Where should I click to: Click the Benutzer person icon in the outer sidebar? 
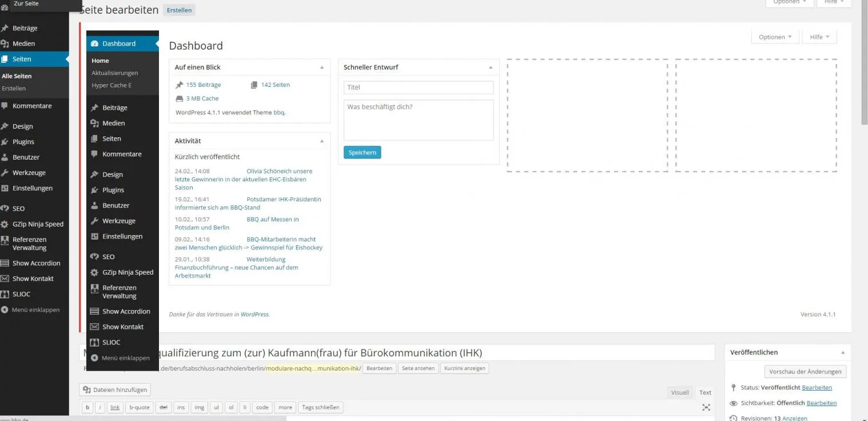tap(5, 157)
